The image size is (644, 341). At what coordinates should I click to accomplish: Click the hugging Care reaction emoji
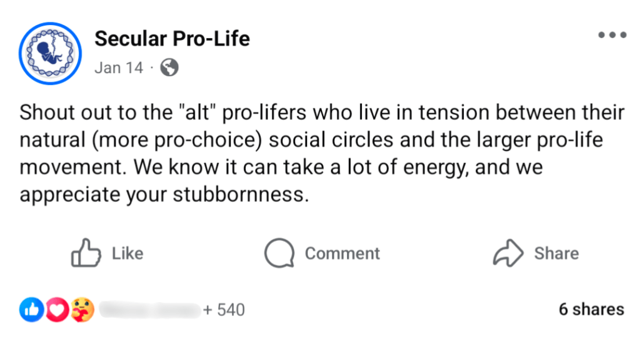click(x=82, y=310)
